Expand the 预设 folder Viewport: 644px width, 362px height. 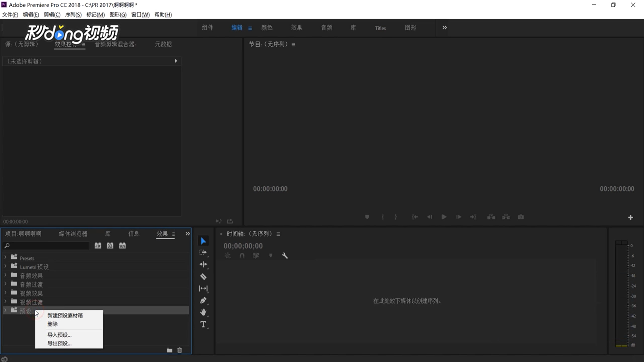(5, 310)
